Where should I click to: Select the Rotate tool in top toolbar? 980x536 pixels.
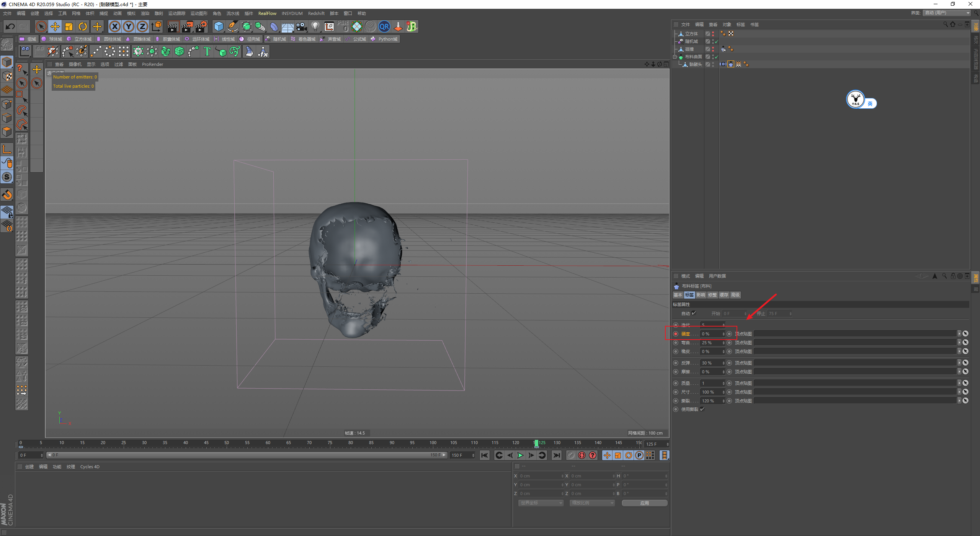[x=83, y=26]
